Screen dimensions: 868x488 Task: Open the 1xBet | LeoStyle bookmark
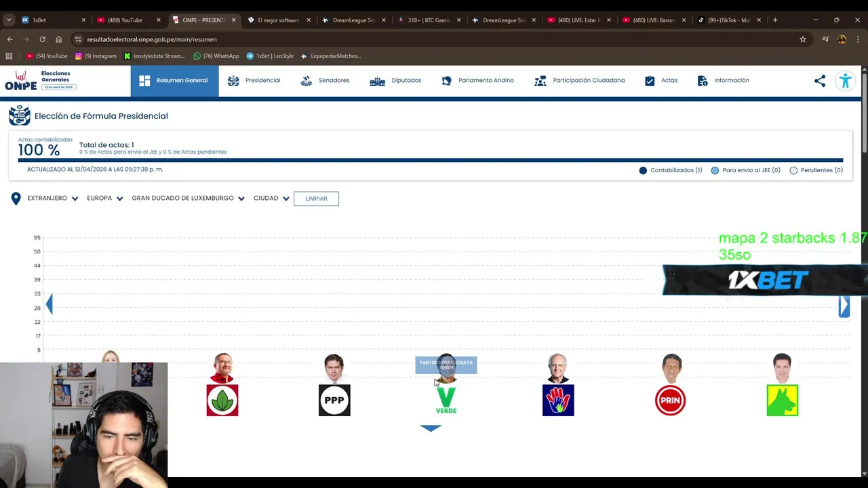coord(270,56)
